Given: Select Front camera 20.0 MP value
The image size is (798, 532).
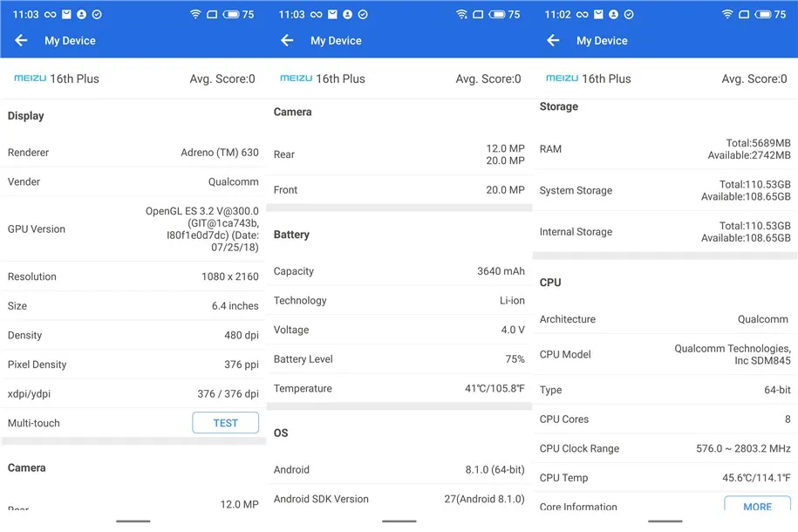Looking at the screenshot, I should click(505, 190).
